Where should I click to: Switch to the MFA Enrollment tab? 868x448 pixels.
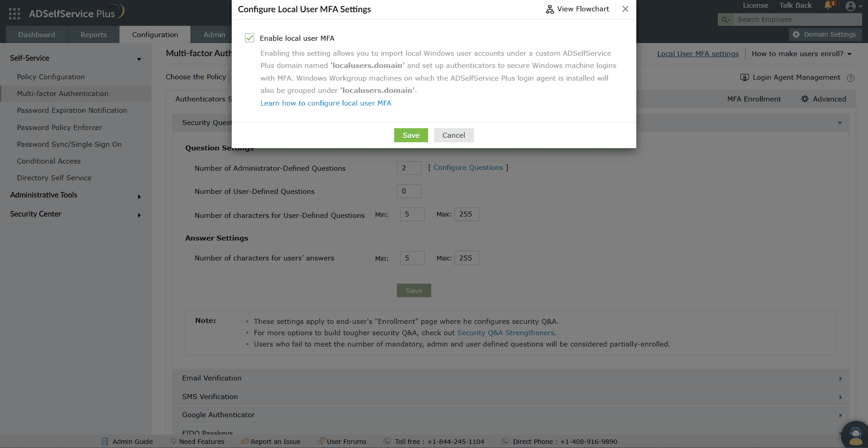[754, 99]
